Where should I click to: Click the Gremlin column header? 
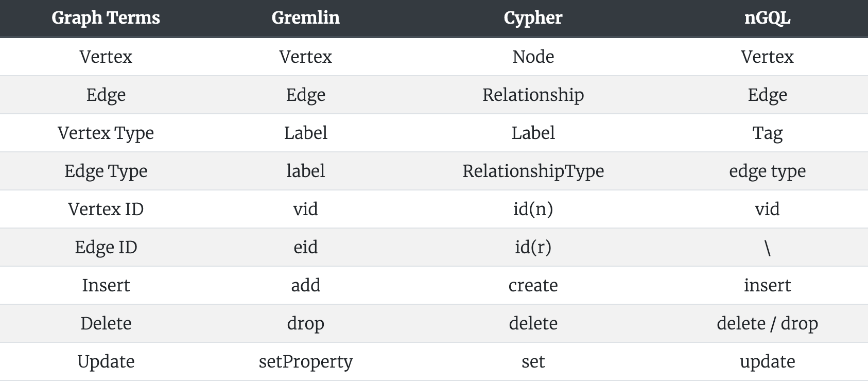click(305, 18)
